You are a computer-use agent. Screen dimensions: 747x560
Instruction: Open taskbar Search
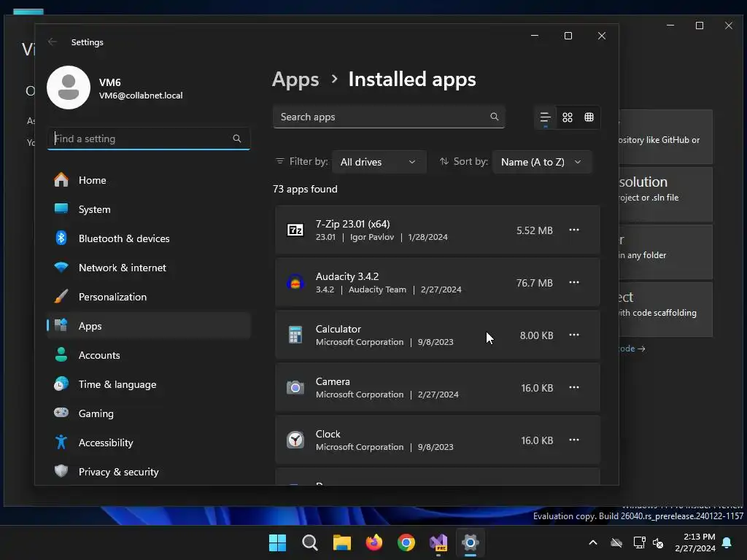(309, 542)
